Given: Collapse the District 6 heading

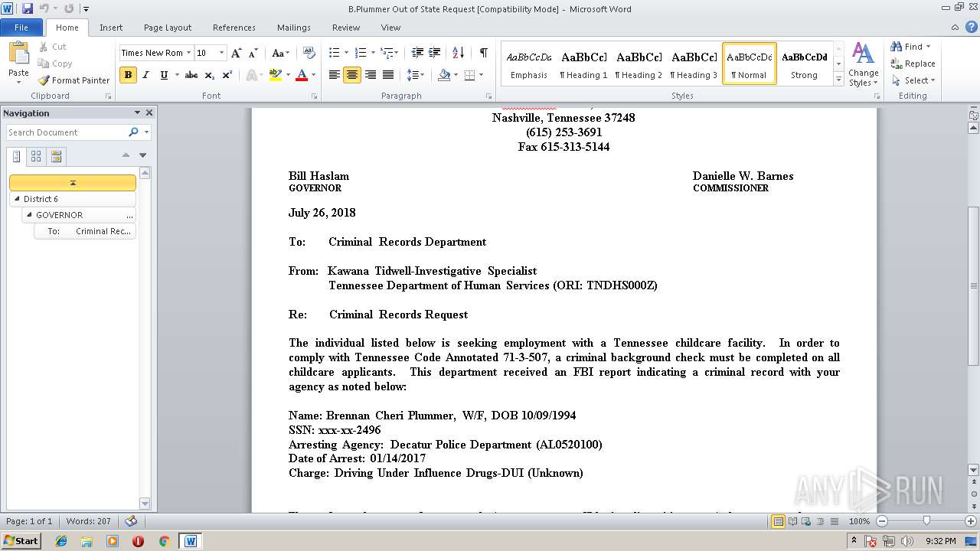Looking at the screenshot, I should pyautogui.click(x=18, y=199).
